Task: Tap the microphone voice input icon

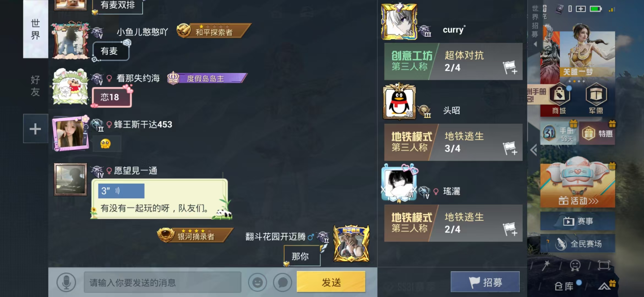Action: 66,282
